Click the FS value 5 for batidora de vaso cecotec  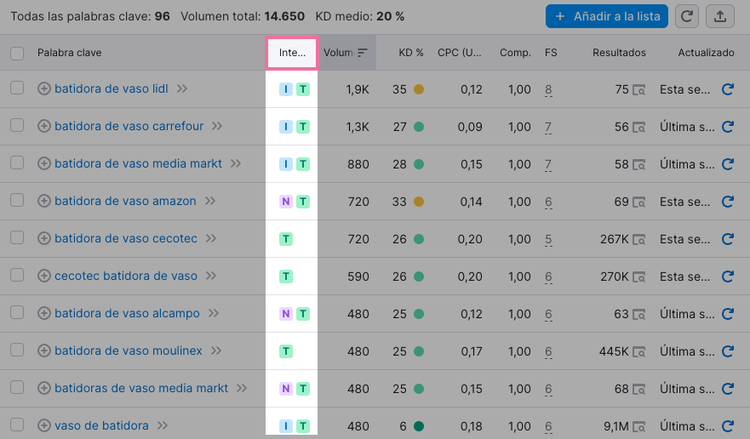point(548,240)
